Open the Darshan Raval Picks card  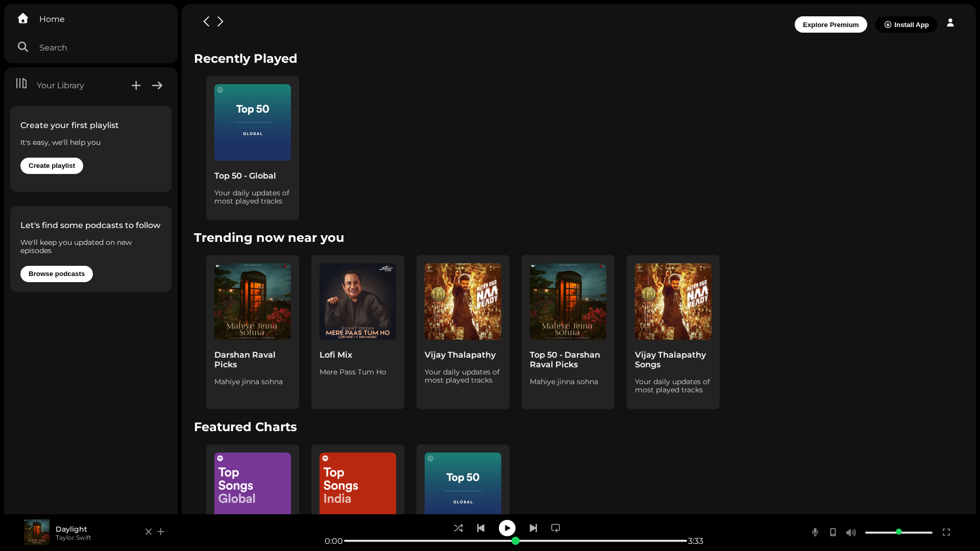253,332
